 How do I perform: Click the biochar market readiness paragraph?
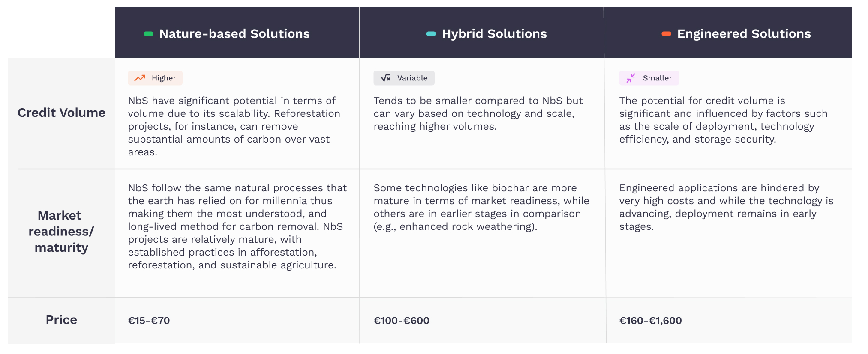481,207
